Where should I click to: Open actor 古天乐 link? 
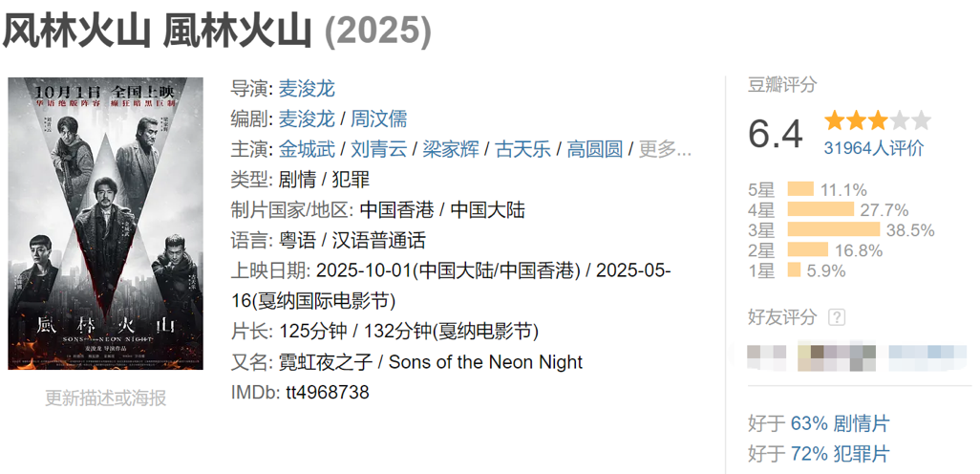coord(522,149)
